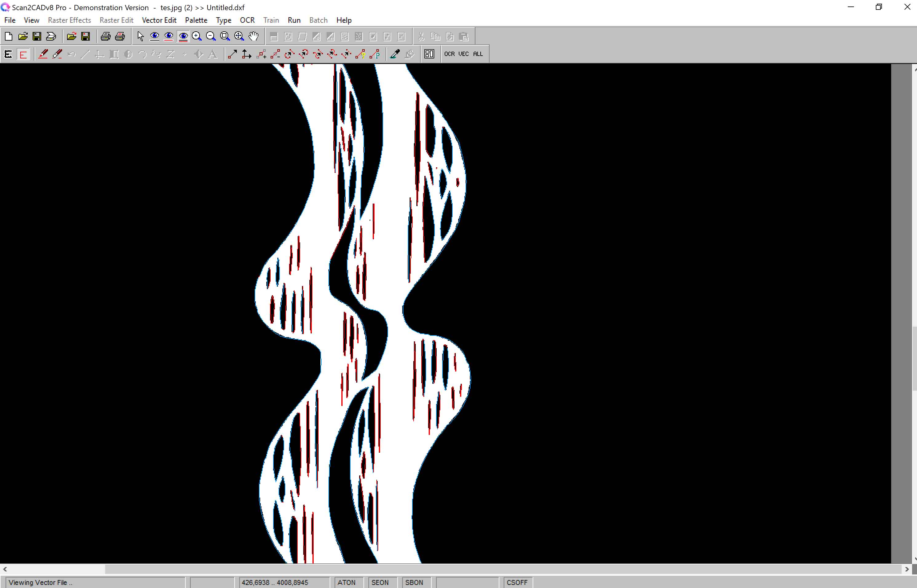Click horizontal scrollbar left arrow
This screenshot has height=588, width=917.
click(5, 569)
